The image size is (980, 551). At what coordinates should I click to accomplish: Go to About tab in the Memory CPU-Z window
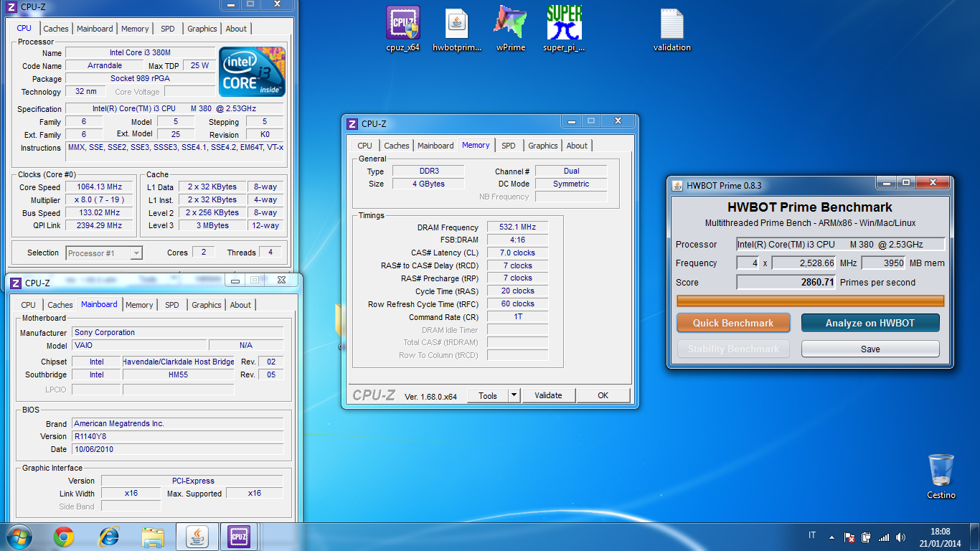coord(577,146)
